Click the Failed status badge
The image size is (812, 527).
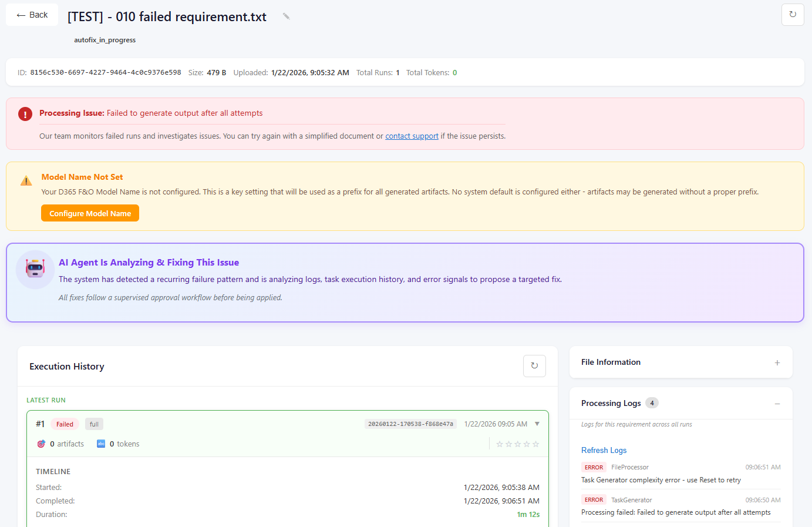tap(65, 424)
